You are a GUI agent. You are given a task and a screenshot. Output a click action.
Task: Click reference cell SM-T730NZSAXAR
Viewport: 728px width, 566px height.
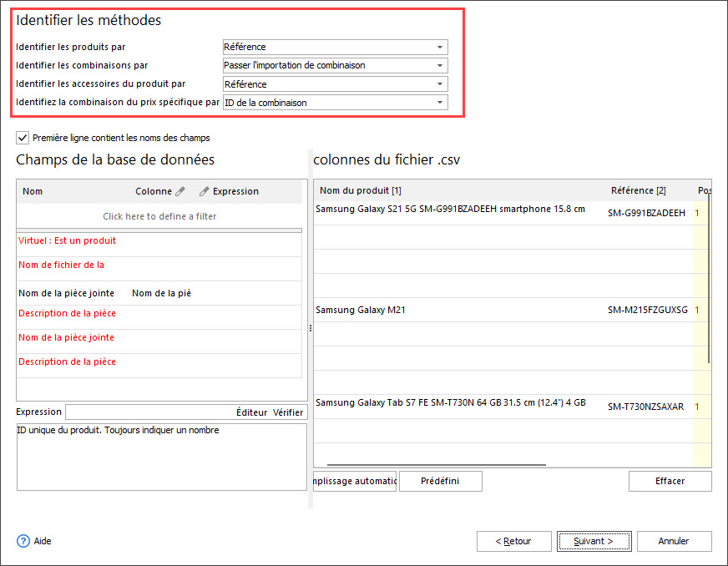tap(646, 407)
